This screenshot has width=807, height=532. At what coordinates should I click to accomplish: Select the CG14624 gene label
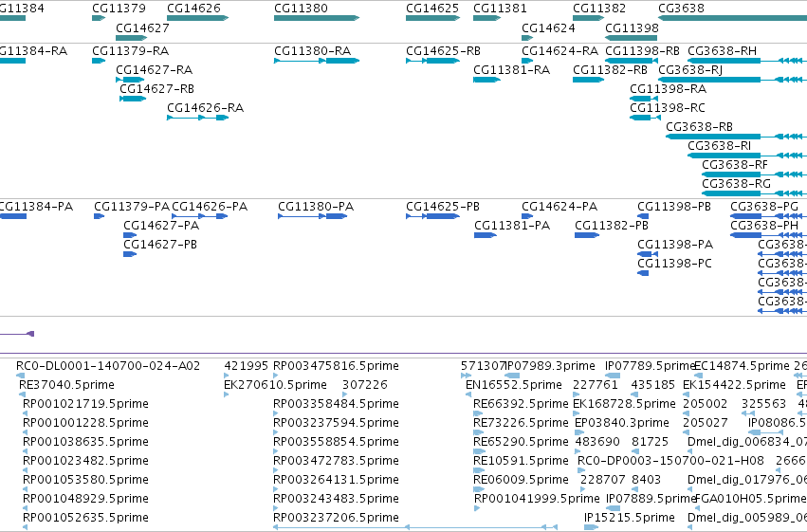[x=548, y=28]
